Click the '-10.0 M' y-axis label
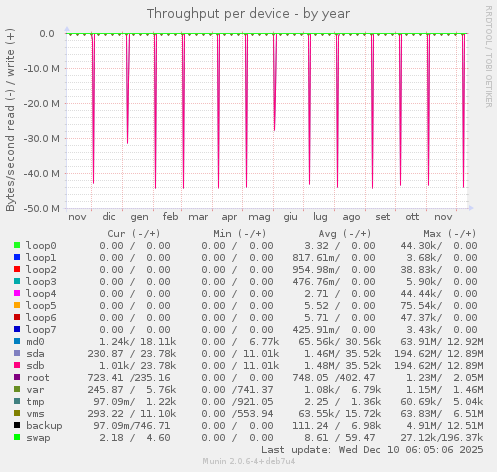Image resolution: width=497 pixels, height=472 pixels. 42,69
